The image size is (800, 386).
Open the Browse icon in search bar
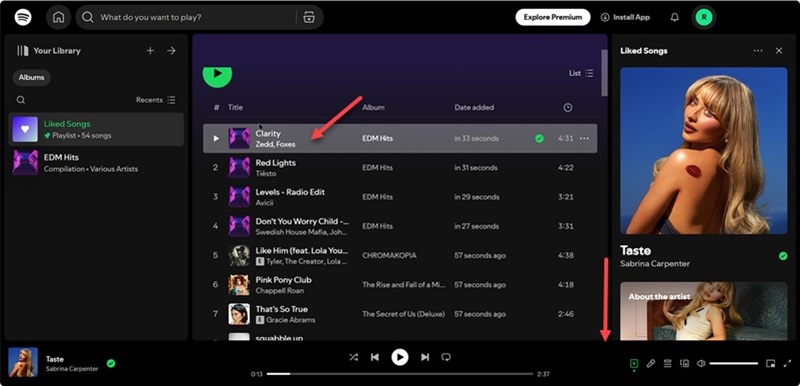click(309, 17)
